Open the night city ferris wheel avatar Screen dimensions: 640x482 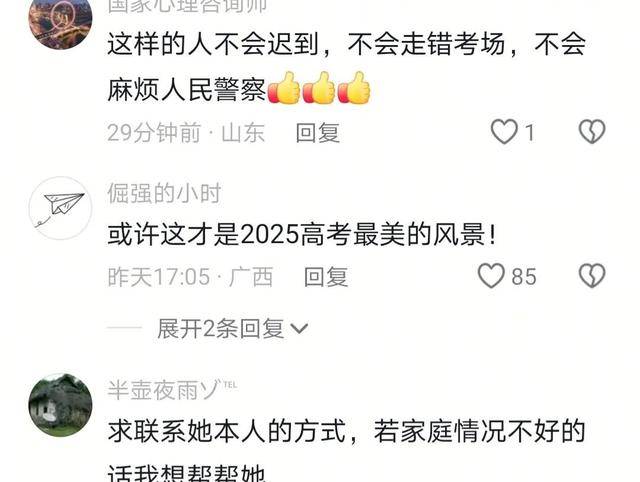click(60, 20)
